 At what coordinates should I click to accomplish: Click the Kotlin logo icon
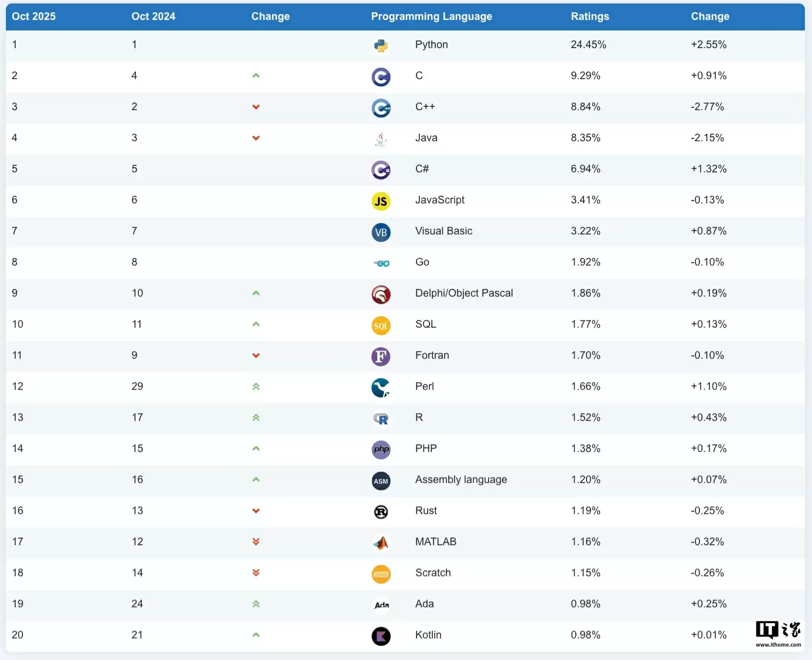[381, 636]
